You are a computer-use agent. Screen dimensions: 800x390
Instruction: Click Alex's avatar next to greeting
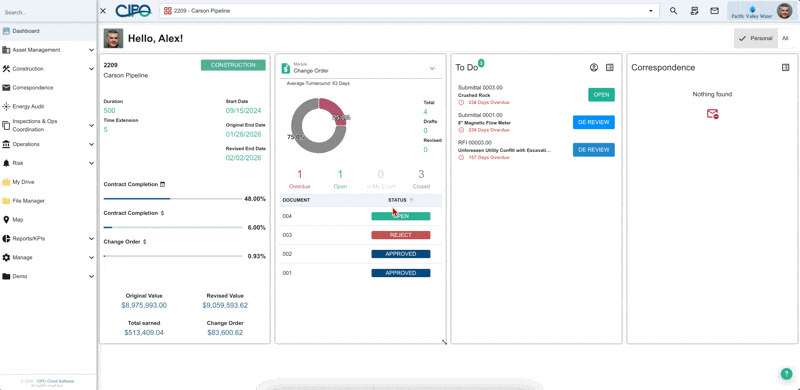(x=113, y=38)
